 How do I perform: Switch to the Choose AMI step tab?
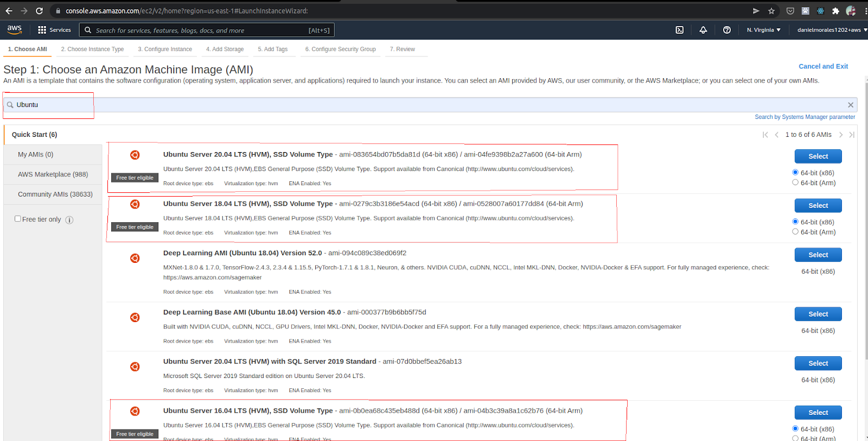[28, 49]
